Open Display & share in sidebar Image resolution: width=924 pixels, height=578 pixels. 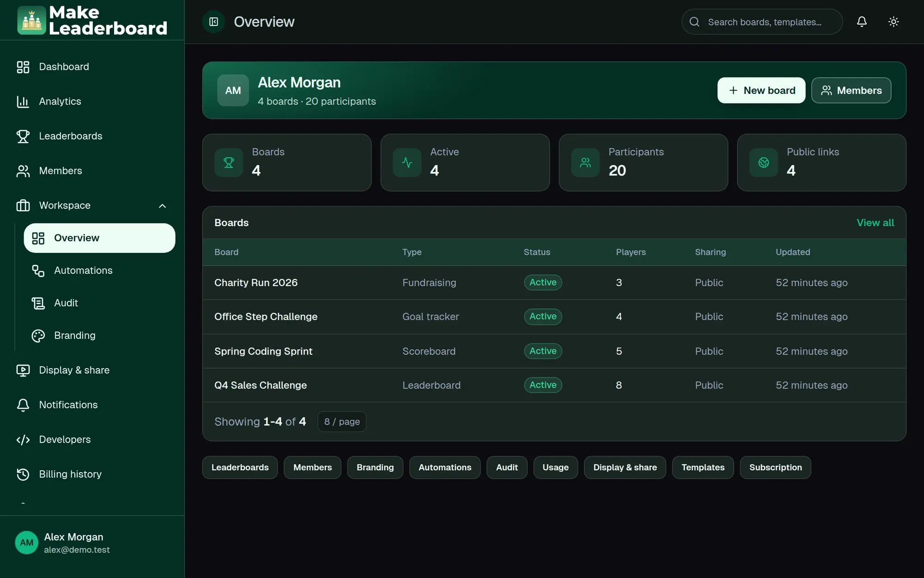point(92,370)
